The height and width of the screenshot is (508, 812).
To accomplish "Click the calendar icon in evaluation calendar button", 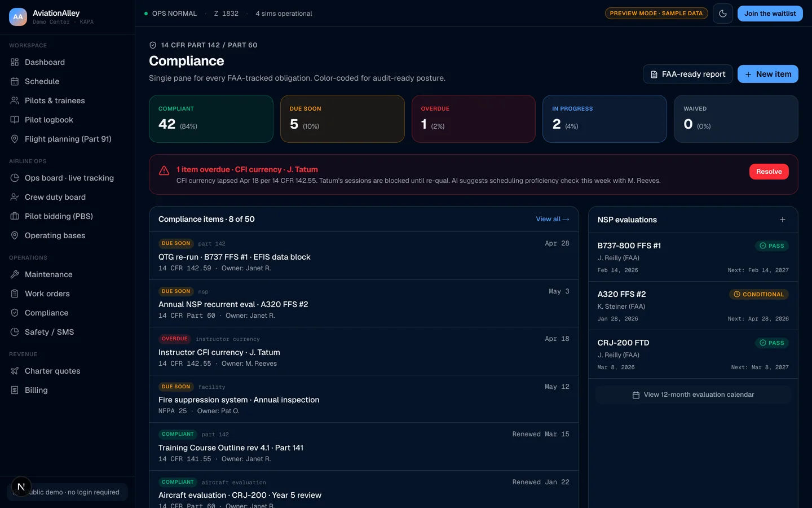I will (x=636, y=395).
